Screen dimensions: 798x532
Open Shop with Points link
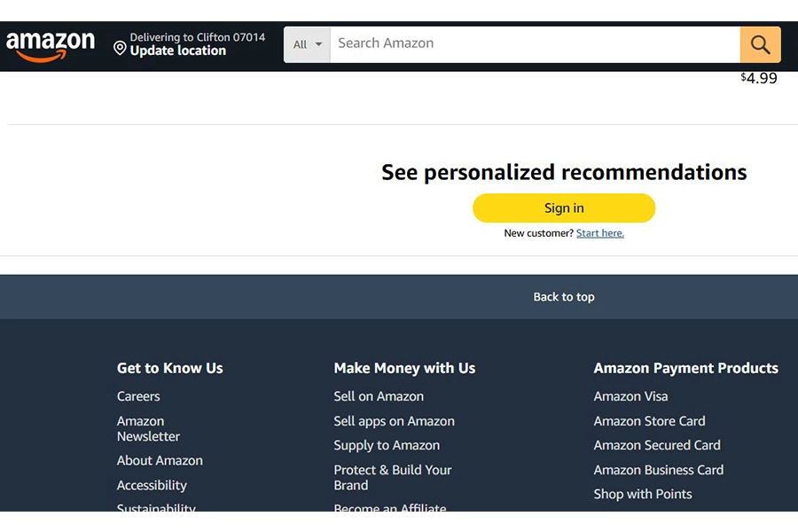coord(643,495)
